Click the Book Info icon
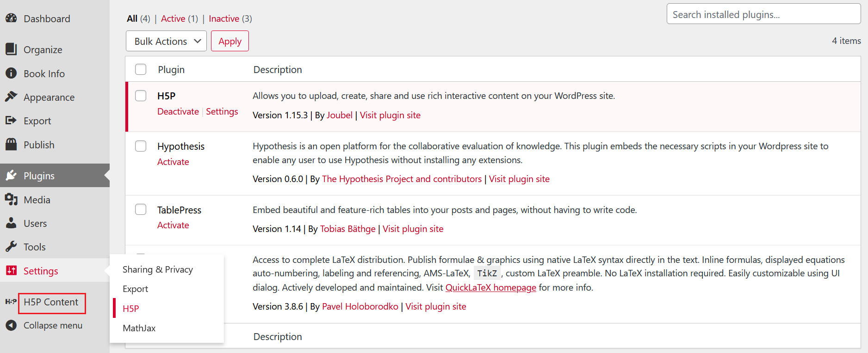The width and height of the screenshot is (868, 353). (x=11, y=73)
